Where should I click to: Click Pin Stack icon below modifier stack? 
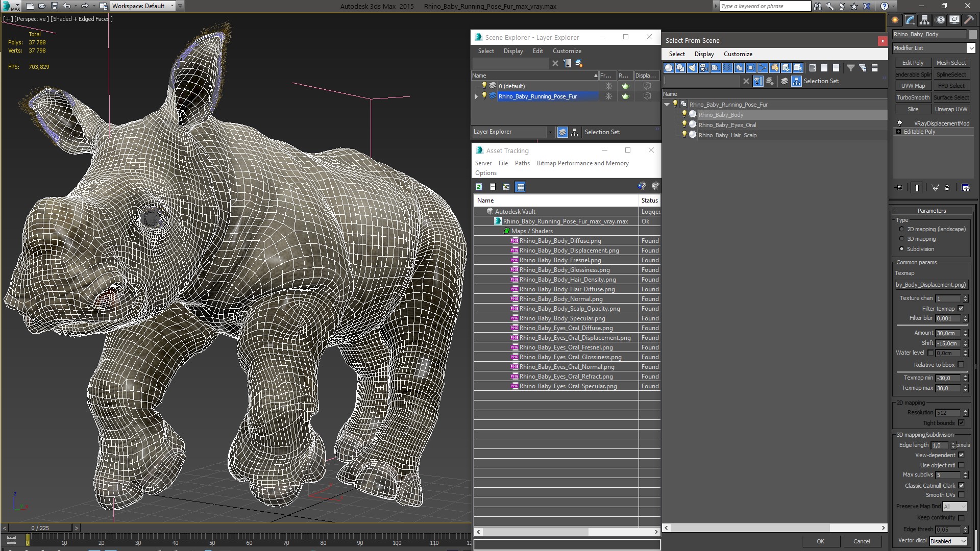click(899, 188)
